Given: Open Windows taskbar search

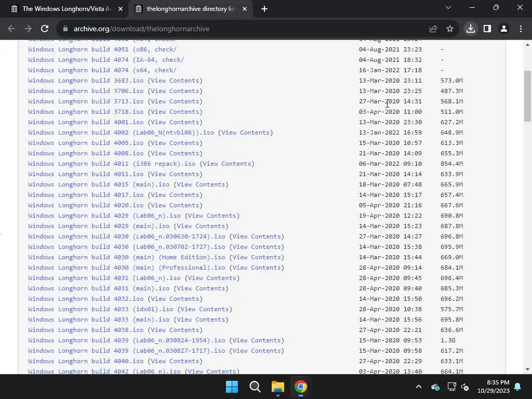Looking at the screenshot, I should tap(255, 387).
